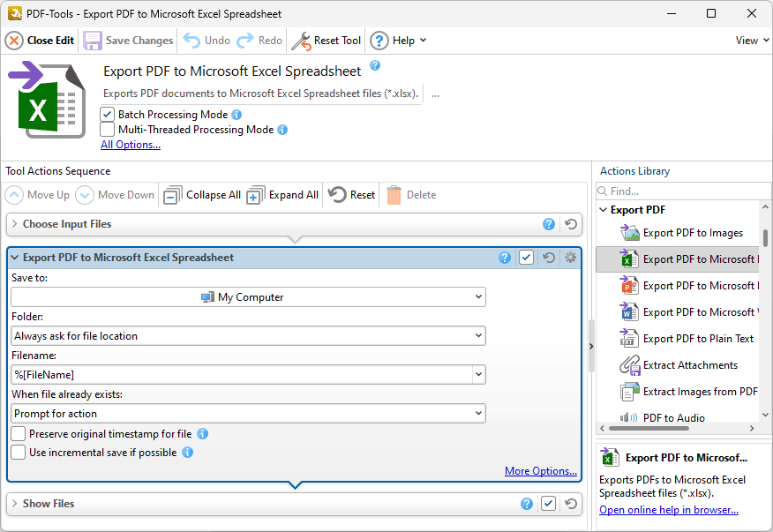Expand the Choose Input Files section
Screen dimensions: 773x532
tap(15, 224)
